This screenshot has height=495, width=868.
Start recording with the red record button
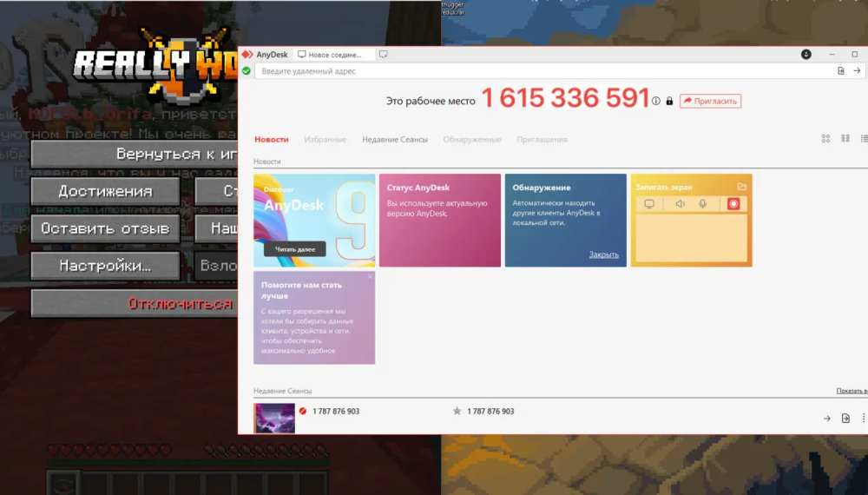[733, 204]
